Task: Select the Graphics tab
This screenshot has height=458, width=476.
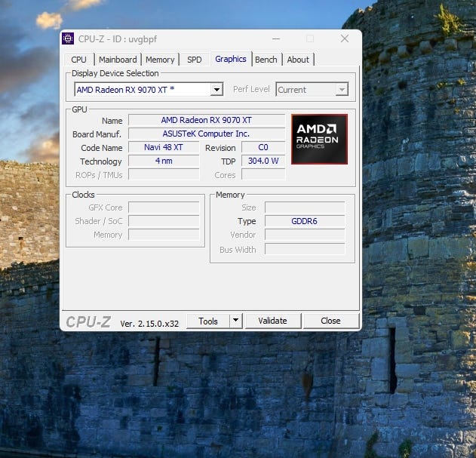Action: click(x=231, y=59)
